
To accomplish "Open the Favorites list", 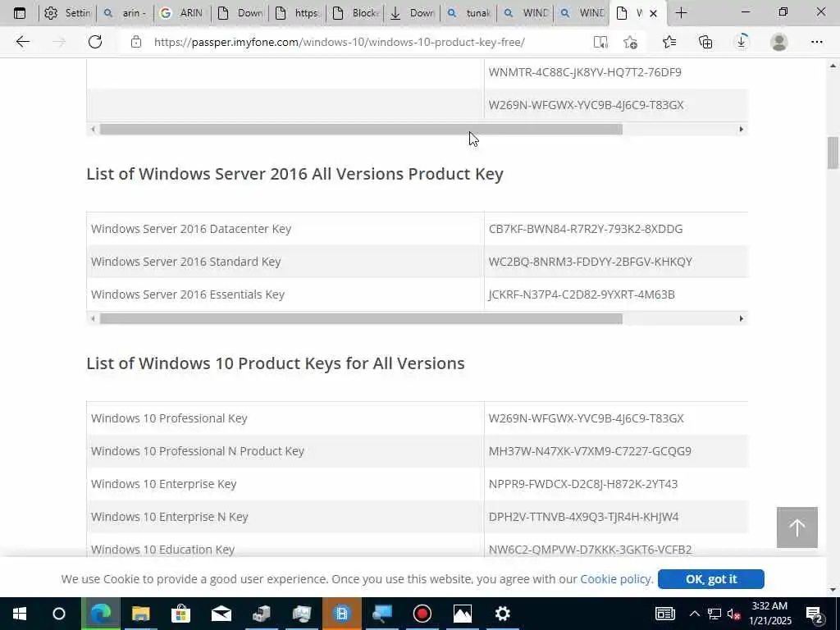I will tap(669, 42).
